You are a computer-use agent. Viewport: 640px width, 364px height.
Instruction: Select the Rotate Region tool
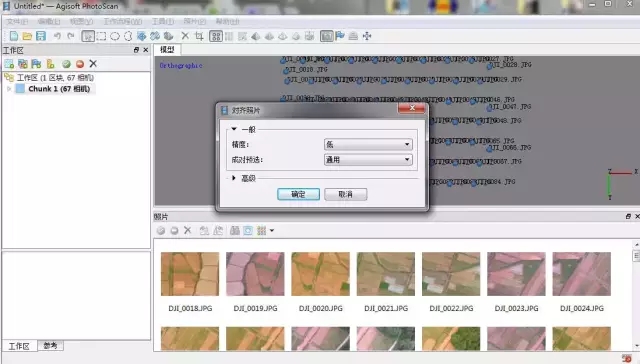[155, 36]
